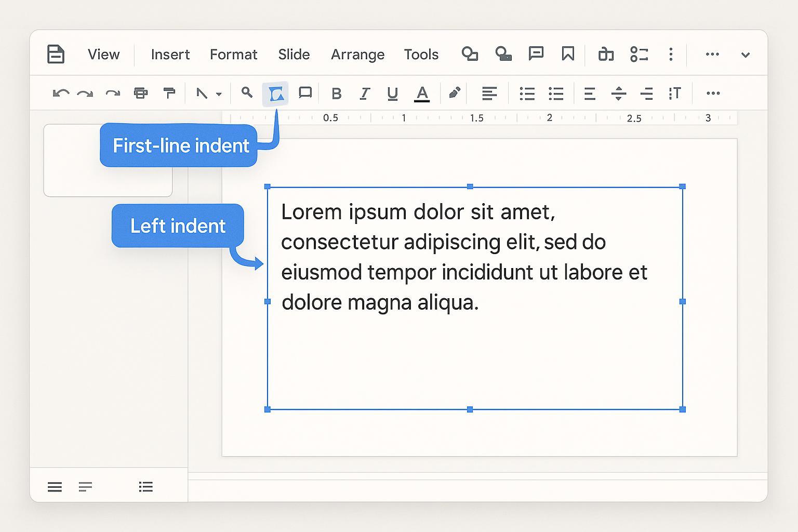Open the Format menu
Screen dimensions: 798x532
tap(233, 55)
